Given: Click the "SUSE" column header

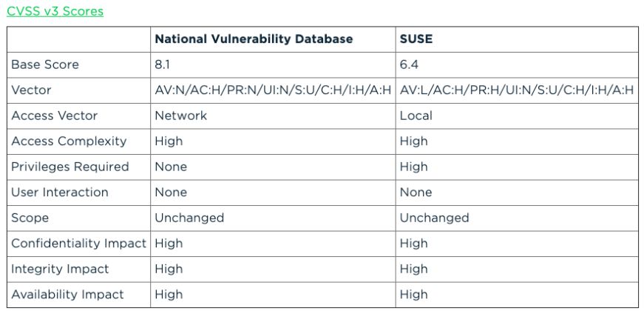Looking at the screenshot, I should pyautogui.click(x=416, y=39).
